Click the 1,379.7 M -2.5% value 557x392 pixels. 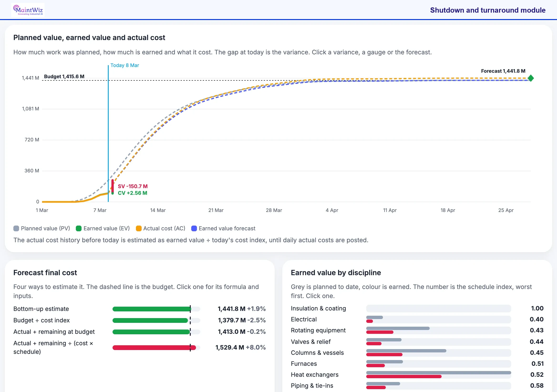242,320
